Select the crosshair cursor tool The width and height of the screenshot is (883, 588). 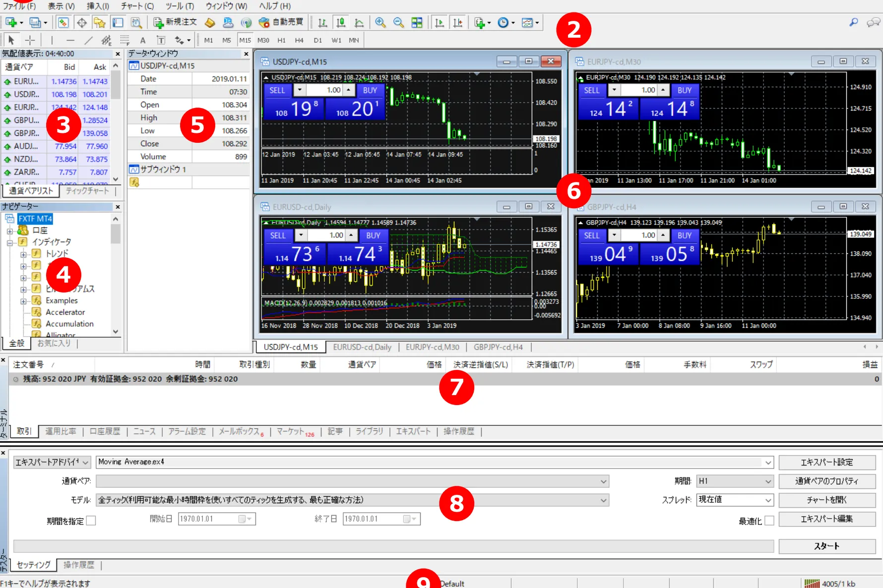tap(30, 40)
